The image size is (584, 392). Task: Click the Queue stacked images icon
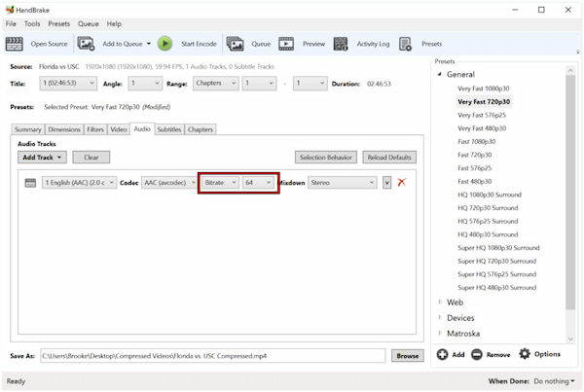(235, 44)
